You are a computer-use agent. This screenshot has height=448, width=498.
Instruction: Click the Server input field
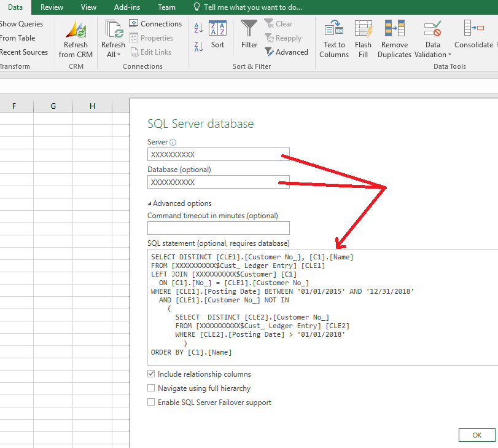[219, 154]
